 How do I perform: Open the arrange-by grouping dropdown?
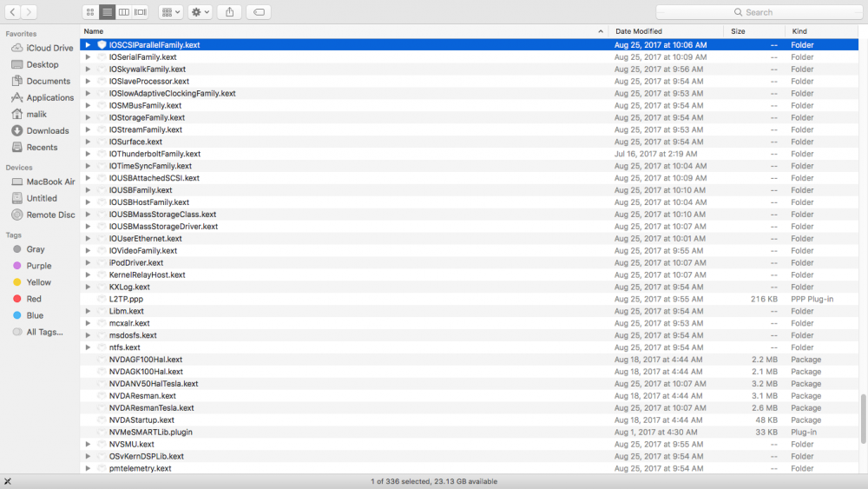171,12
